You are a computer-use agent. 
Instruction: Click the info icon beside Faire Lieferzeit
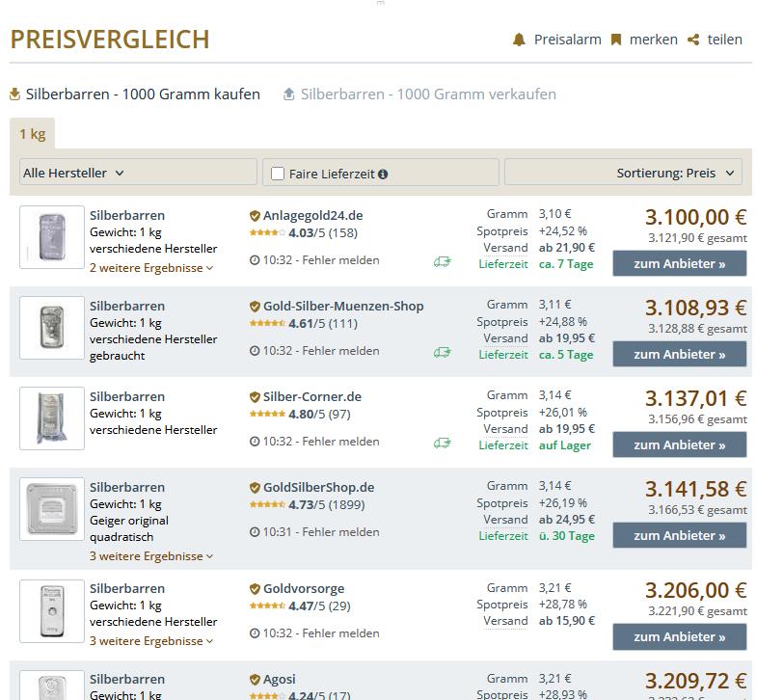coord(383,174)
